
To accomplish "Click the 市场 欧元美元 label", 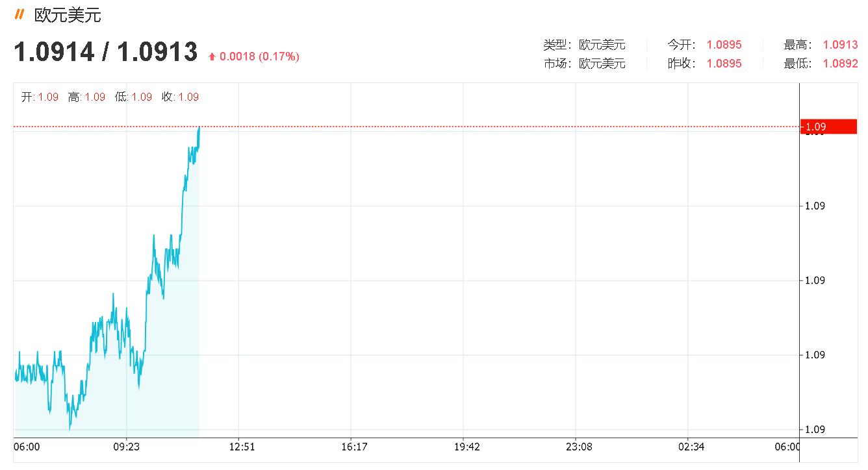I will click(584, 64).
